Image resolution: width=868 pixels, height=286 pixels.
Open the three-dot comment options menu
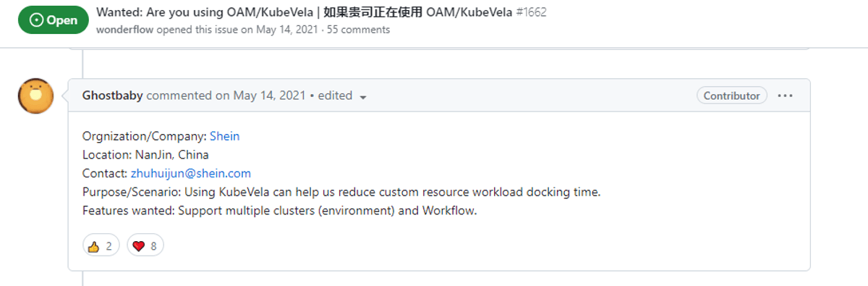click(x=786, y=96)
